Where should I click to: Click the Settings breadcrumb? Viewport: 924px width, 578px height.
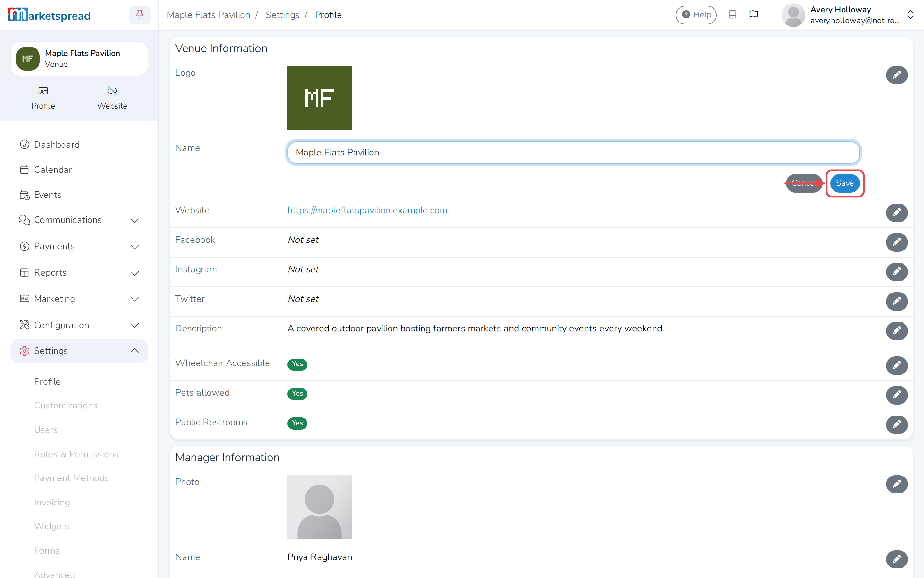[x=282, y=15]
